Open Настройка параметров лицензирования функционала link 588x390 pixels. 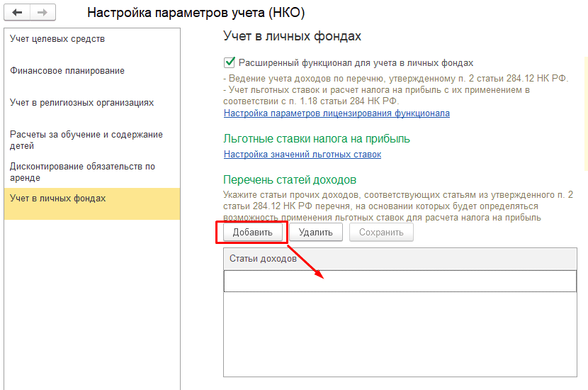pos(337,113)
